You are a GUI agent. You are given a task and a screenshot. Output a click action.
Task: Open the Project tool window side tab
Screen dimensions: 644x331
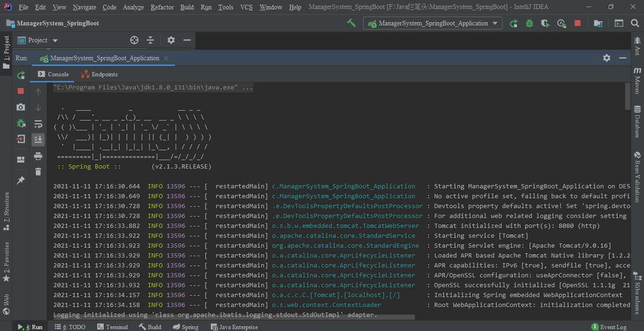pyautogui.click(x=6, y=53)
